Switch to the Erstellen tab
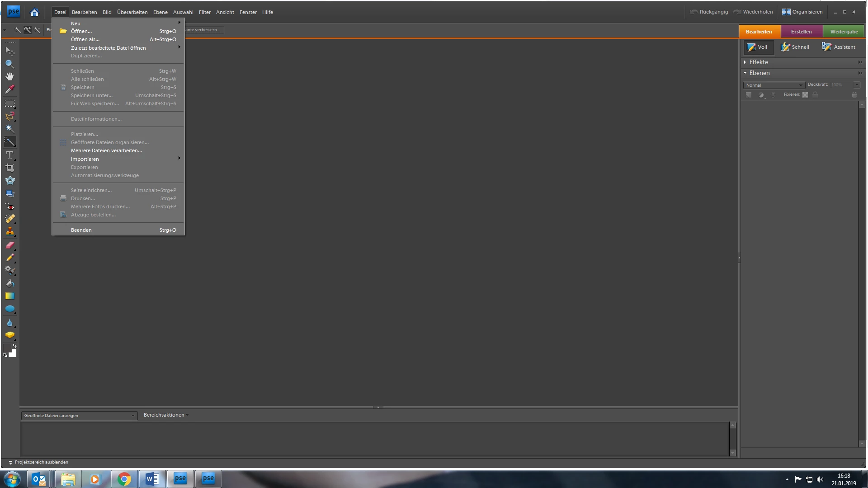Image resolution: width=868 pixels, height=488 pixels. tap(801, 32)
